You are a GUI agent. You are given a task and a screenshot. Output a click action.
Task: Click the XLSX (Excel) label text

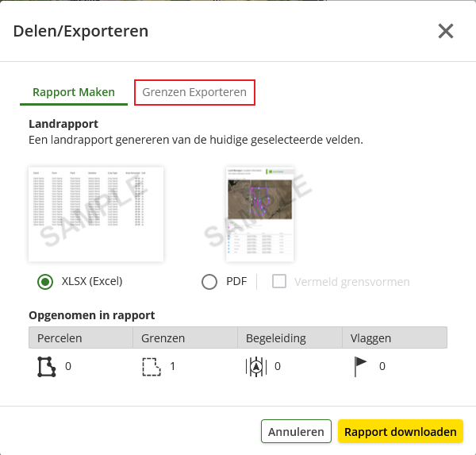[92, 281]
